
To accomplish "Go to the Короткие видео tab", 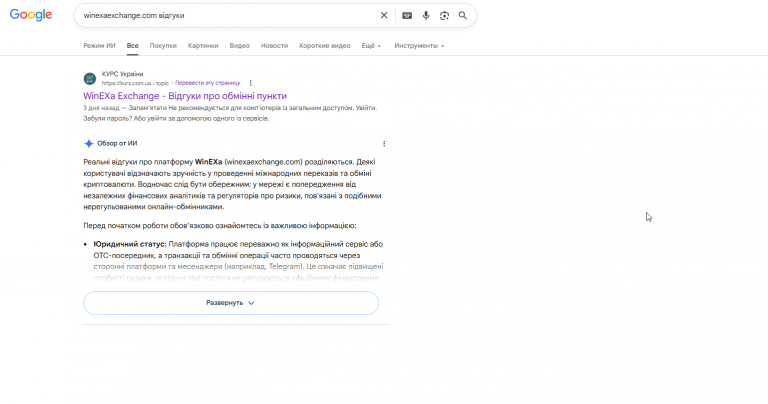I will 325,46.
